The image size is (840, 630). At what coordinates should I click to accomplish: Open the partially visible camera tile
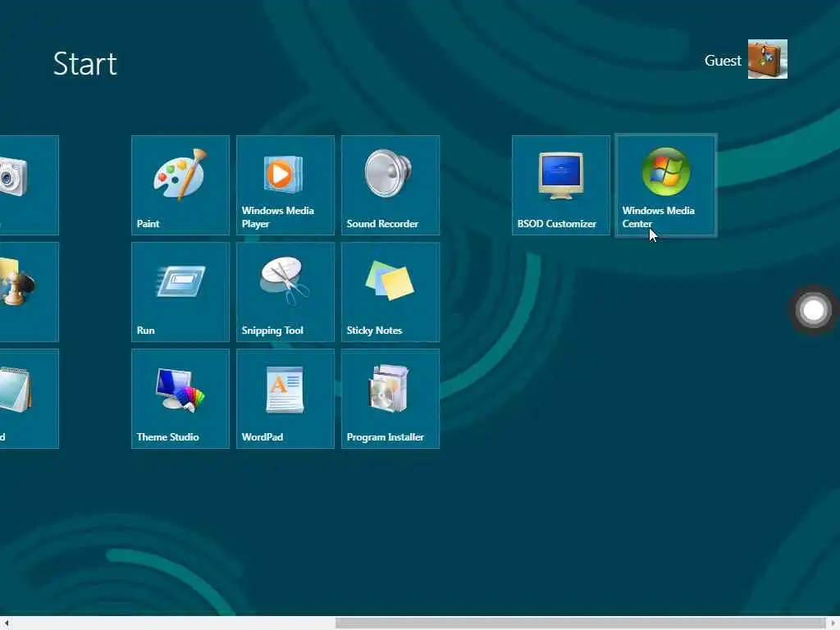coord(29,185)
